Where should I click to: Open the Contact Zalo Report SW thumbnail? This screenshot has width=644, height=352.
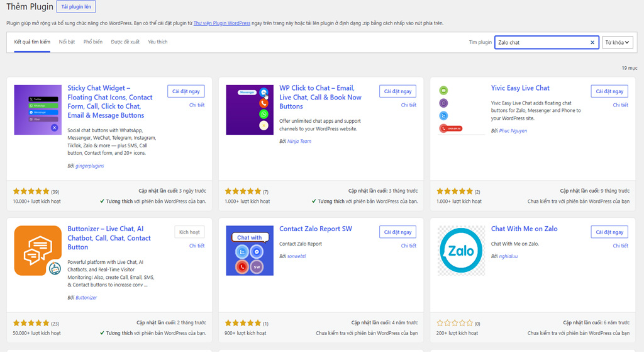[250, 251]
